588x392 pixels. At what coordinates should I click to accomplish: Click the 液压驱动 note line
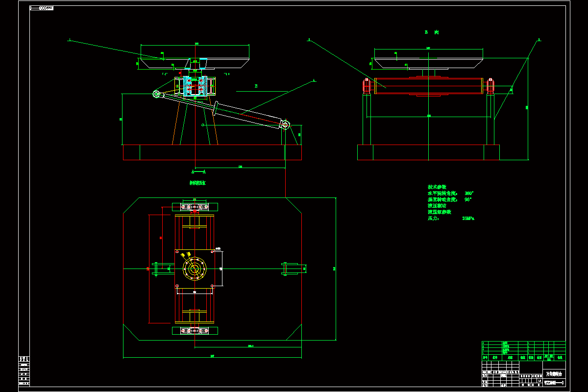(437, 206)
